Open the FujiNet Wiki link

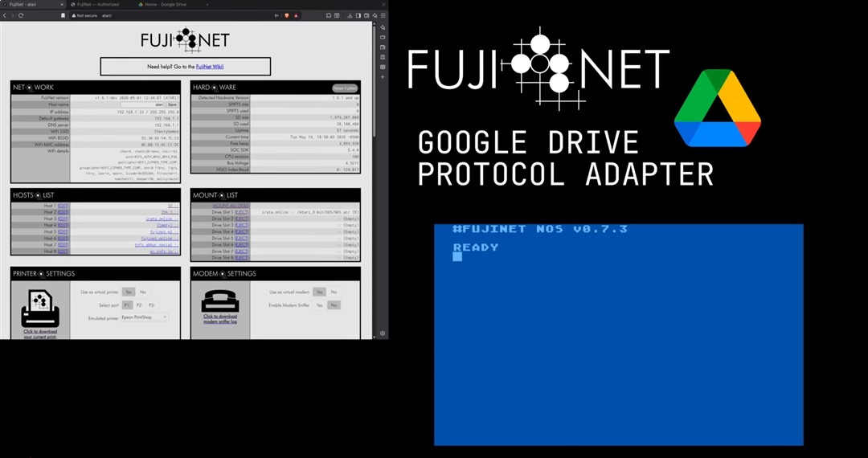pyautogui.click(x=210, y=67)
